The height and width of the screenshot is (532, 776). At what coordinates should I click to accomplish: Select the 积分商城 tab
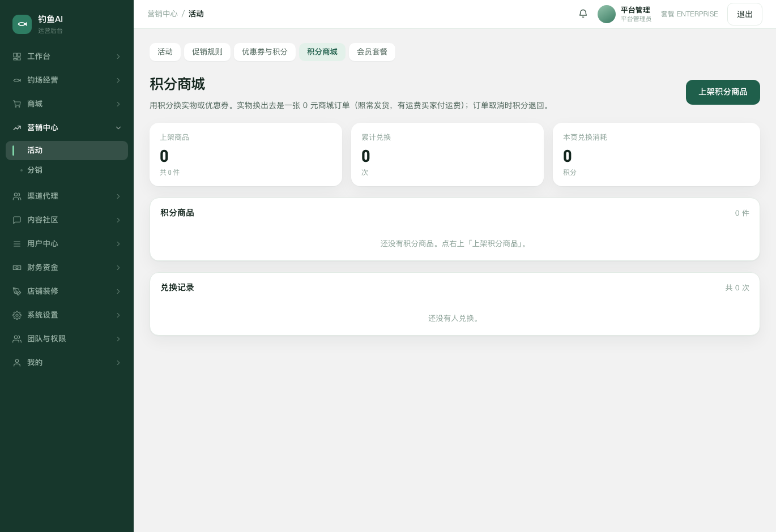point(322,52)
